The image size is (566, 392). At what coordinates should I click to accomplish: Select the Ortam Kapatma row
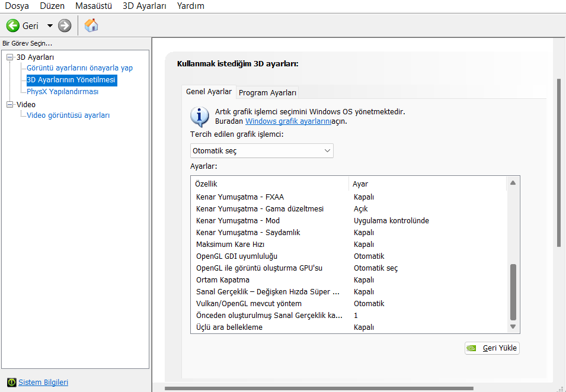point(348,280)
